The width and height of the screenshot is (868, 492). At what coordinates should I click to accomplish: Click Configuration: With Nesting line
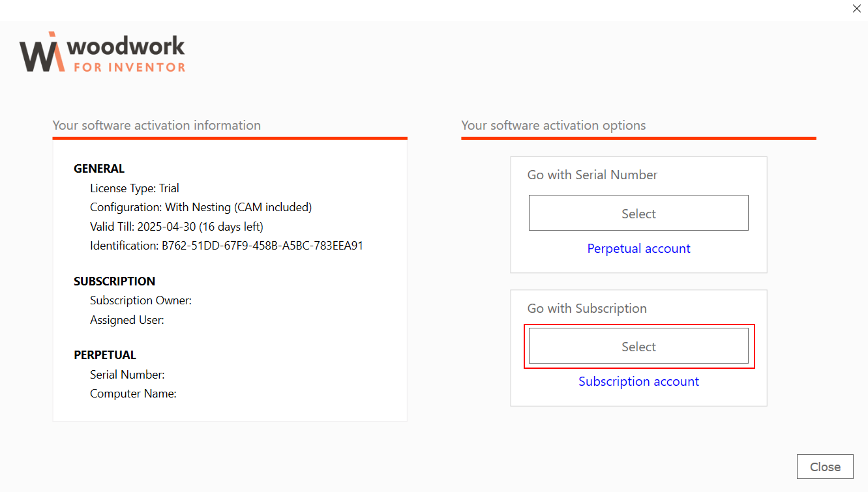pos(201,207)
